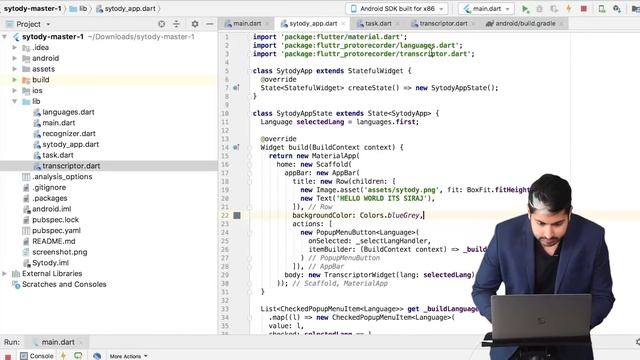Select .gitignore in the project tree
Screen dimensions: 640x360
click(49, 187)
